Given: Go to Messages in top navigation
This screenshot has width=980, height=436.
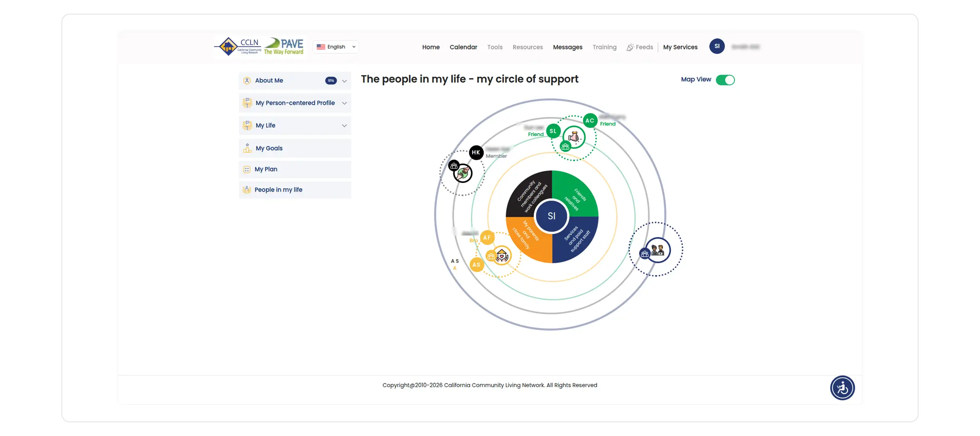Looking at the screenshot, I should pos(568,47).
